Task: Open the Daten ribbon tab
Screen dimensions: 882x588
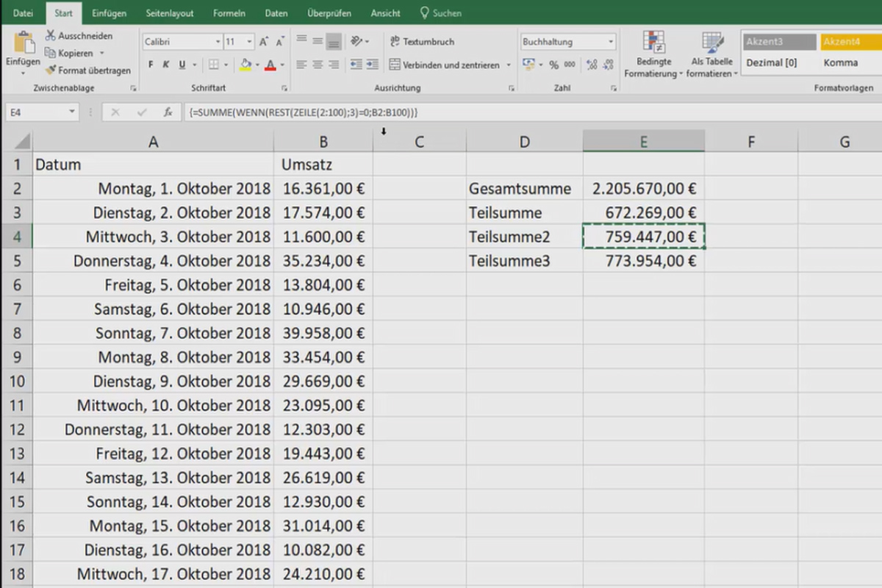Action: tap(276, 12)
